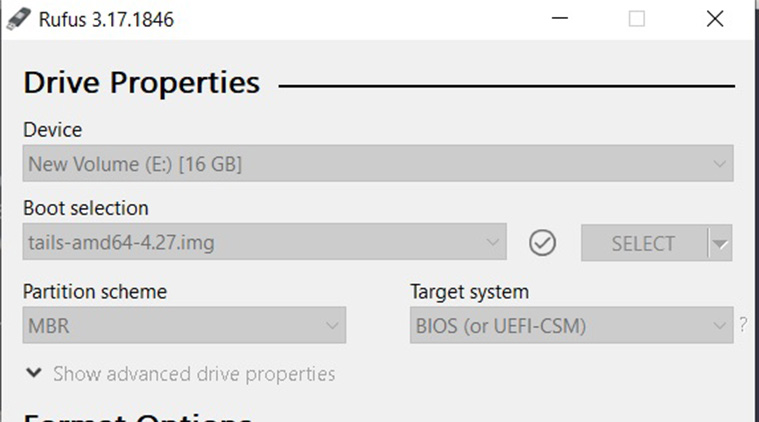Click the Drive Properties section heading
Screen dimensions: 759x422
point(141,82)
